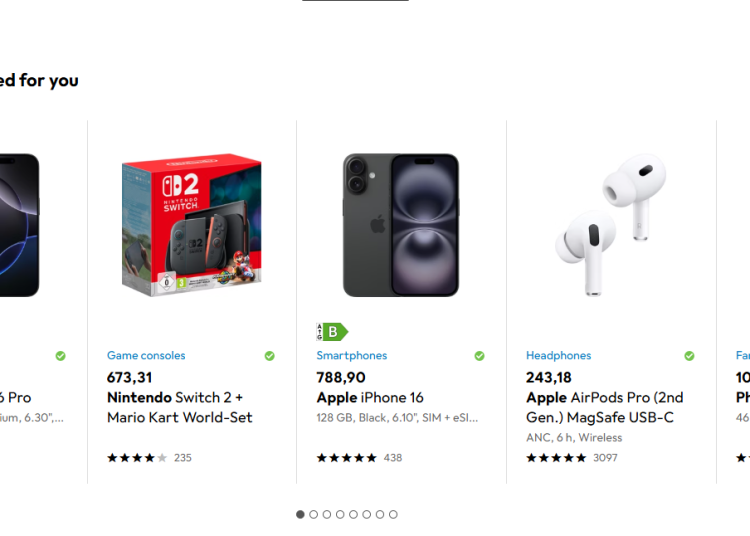Open the Apple iPhone 16 product title
The width and height of the screenshot is (750, 536).
[370, 398]
